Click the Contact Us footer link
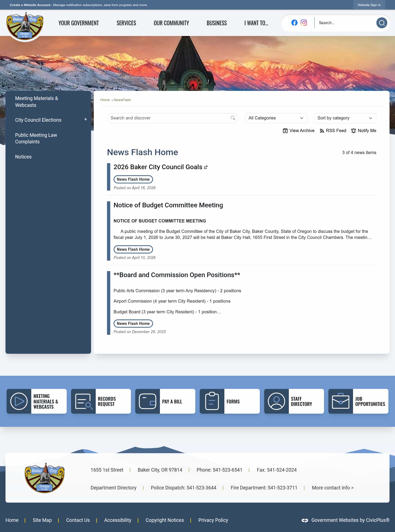The image size is (395, 532). [78, 520]
